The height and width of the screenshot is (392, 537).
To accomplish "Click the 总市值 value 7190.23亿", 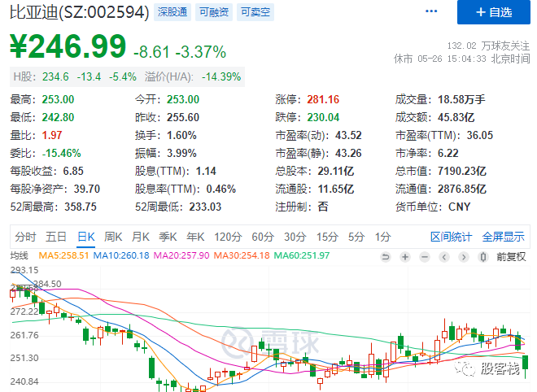I will point(461,171).
